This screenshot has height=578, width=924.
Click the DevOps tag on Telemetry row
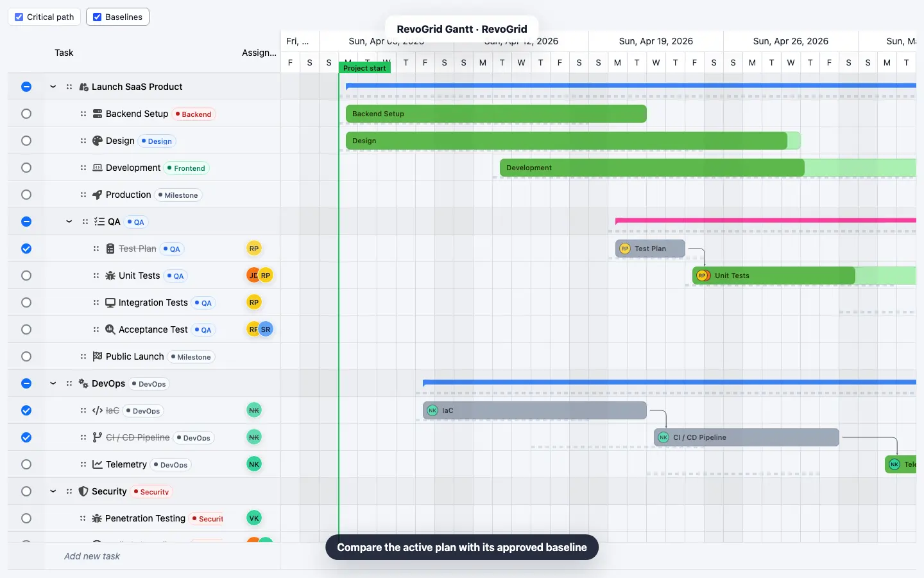click(x=171, y=465)
